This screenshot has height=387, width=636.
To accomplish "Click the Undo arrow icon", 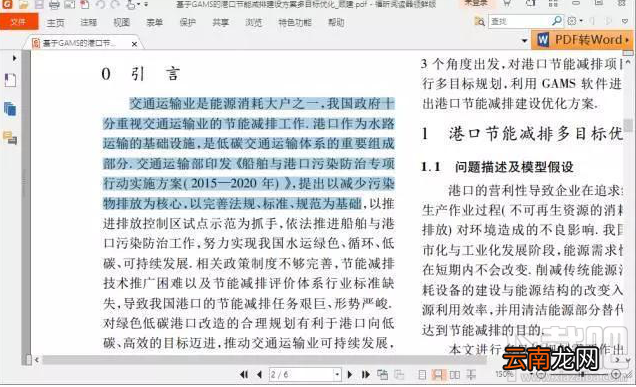I will click(x=100, y=4).
